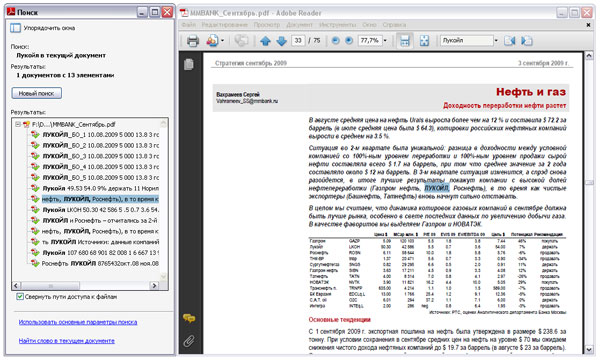Open the Comments panel icon in sidebar
Image resolution: width=600 pixels, height=360 pixels.
tap(189, 318)
